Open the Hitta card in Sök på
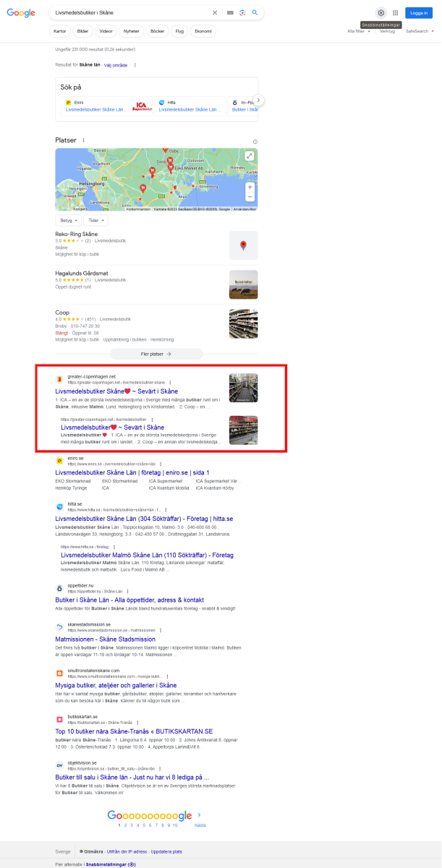The width and height of the screenshot is (442, 868). [x=190, y=107]
